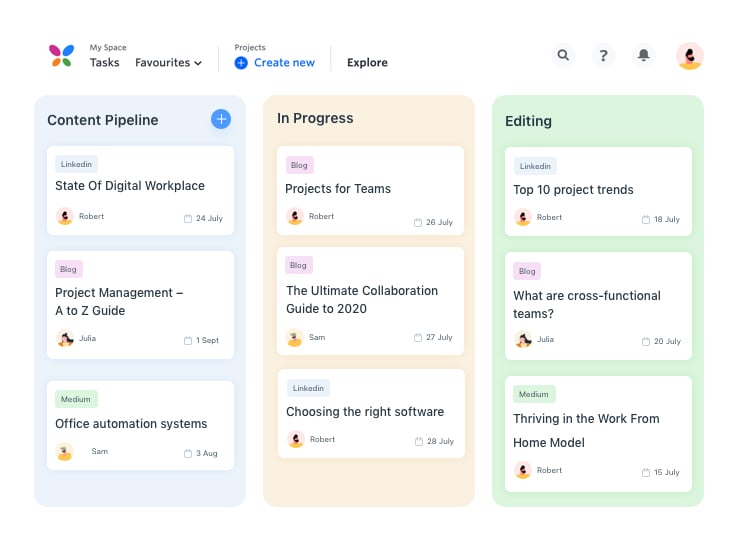Click Robert's avatar on Top 10 project trends

(523, 217)
